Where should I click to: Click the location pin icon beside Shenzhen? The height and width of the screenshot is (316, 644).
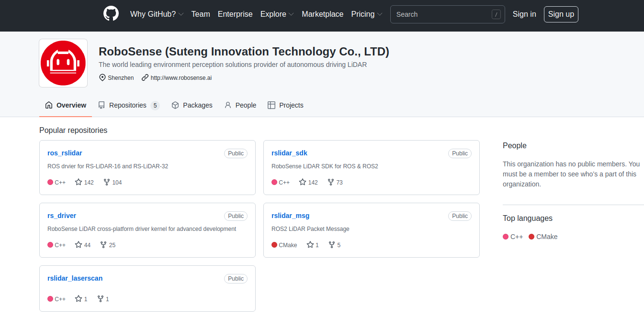coord(102,77)
